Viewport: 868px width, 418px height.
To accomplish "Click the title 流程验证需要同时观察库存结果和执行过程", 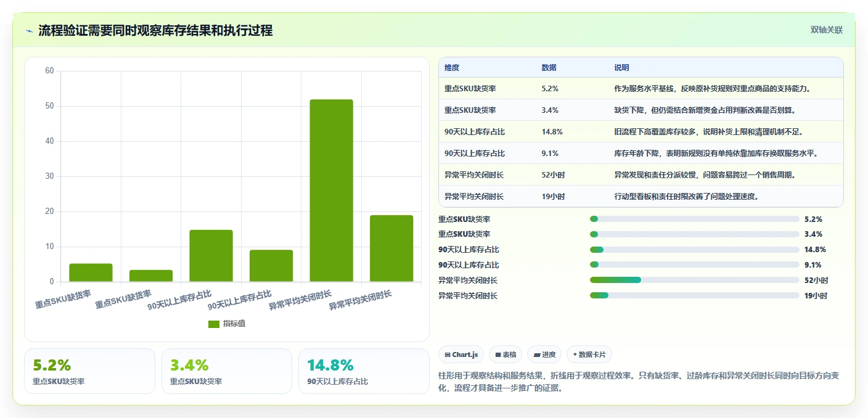I will pos(155,31).
